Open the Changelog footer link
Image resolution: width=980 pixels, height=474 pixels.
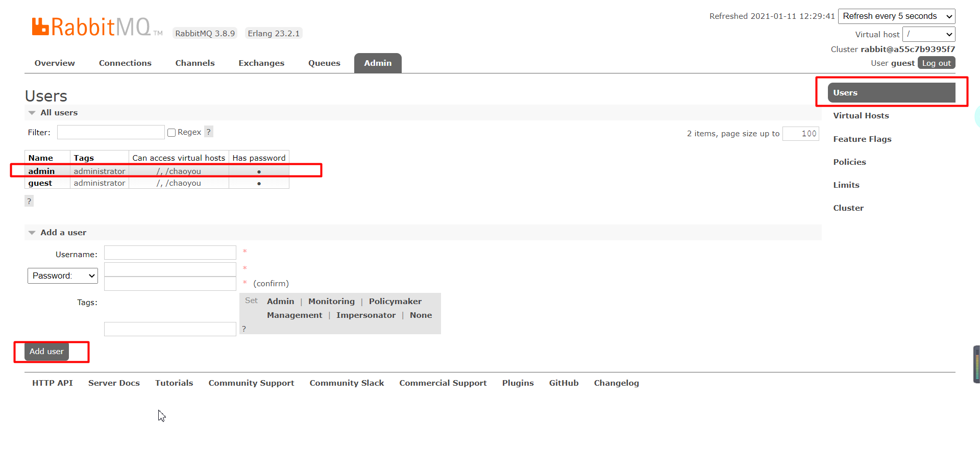click(616, 383)
